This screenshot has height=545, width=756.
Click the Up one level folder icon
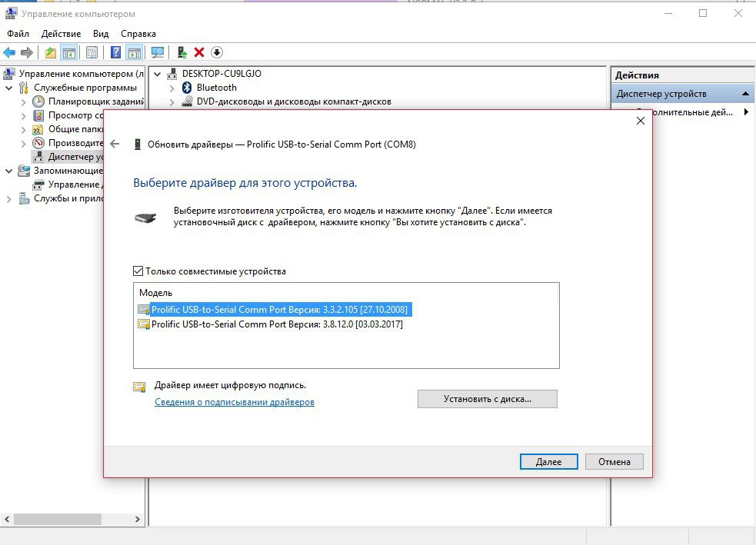coord(51,52)
